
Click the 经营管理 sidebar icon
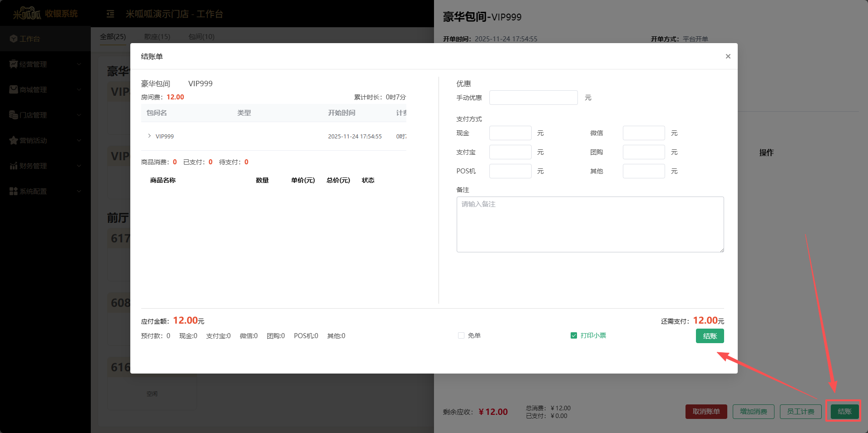coord(14,64)
